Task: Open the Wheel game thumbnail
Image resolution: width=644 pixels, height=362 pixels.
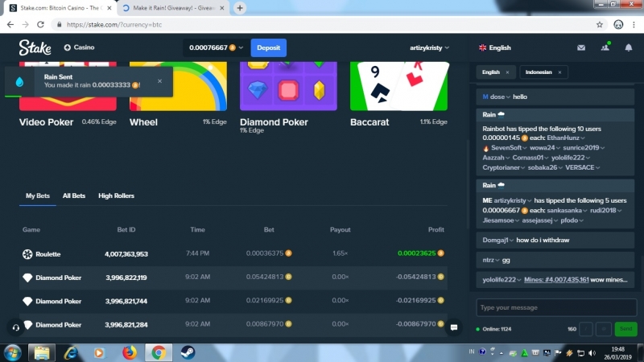Action: click(178, 86)
